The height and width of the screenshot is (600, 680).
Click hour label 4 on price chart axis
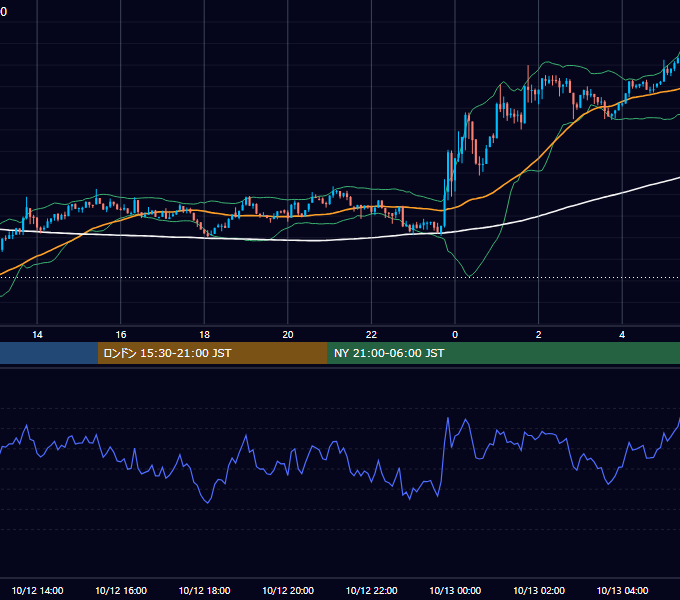coord(622,335)
